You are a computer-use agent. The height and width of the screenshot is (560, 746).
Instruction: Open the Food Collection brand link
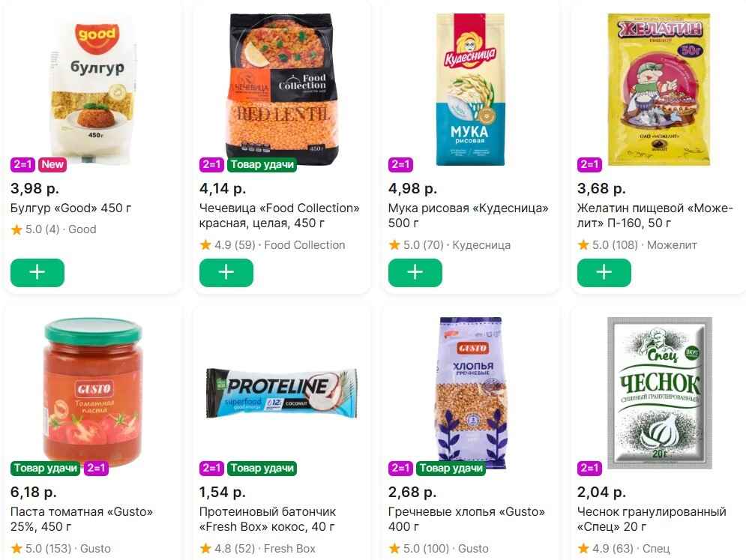(x=304, y=245)
